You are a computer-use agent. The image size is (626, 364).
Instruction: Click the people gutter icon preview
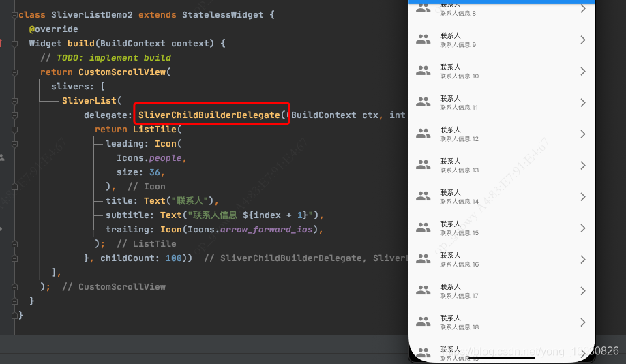pos(2,158)
